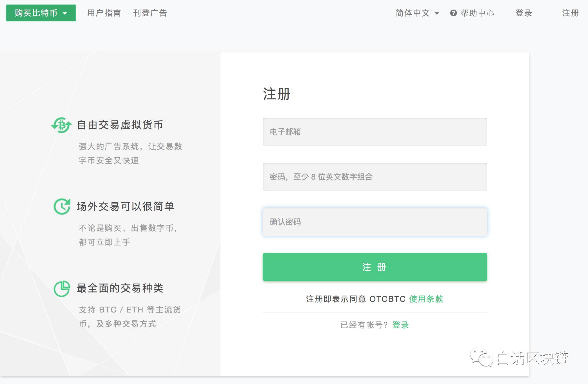Viewport: 588px width, 384px height.
Task: Expand the 简体中文 language selector
Action: point(417,13)
